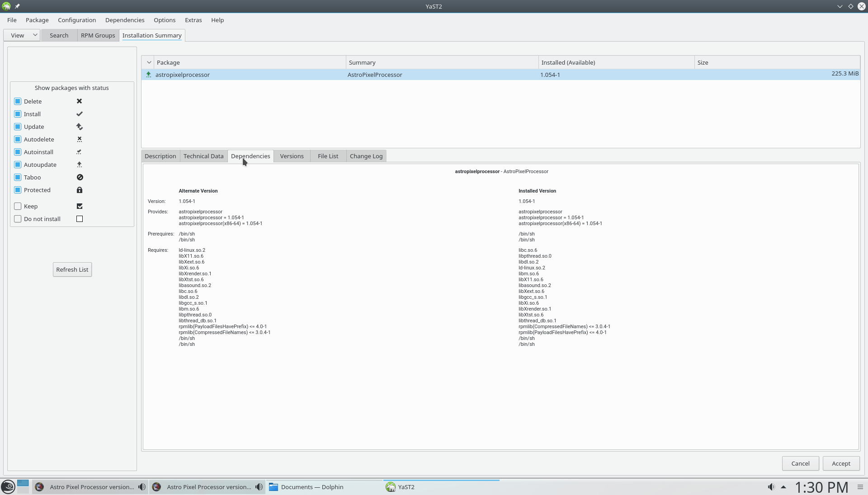Select the Installation Summary tab
Screen dimensions: 868x495
tap(152, 35)
